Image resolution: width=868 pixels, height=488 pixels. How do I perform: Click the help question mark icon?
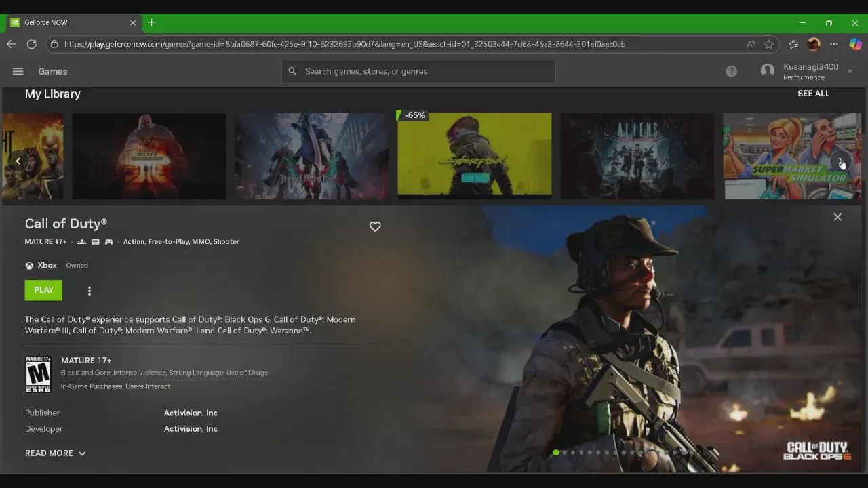(731, 71)
